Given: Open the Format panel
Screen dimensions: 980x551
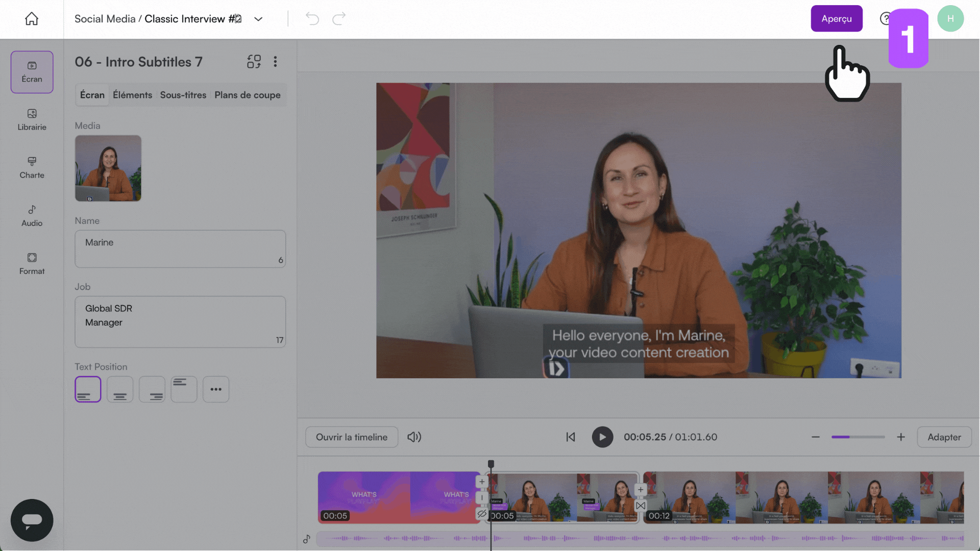Looking at the screenshot, I should (32, 264).
